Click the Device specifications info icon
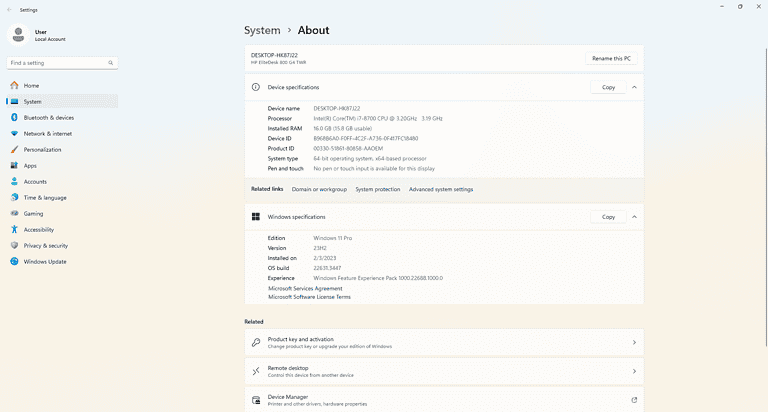This screenshot has width=768, height=412. click(256, 87)
